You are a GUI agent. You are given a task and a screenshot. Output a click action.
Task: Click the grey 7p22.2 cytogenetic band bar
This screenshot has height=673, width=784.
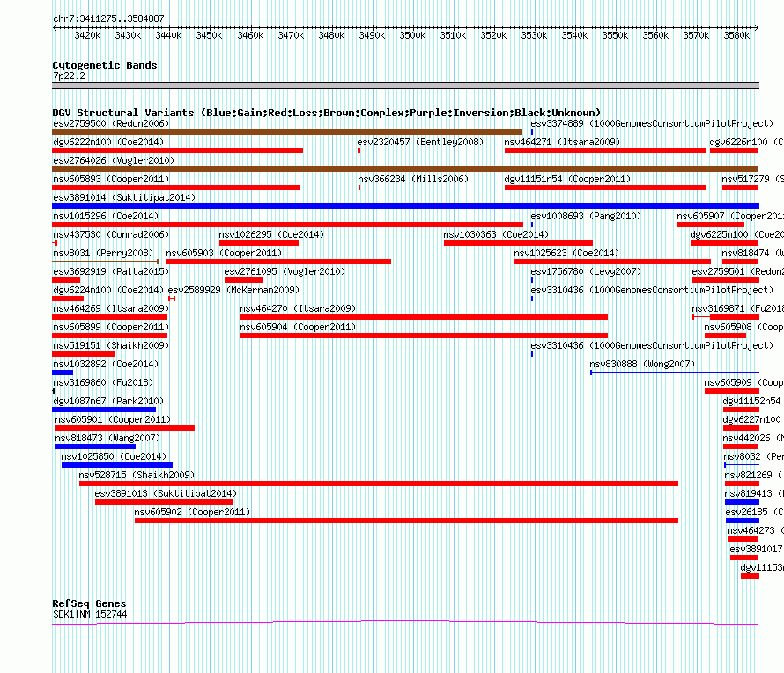[405, 85]
